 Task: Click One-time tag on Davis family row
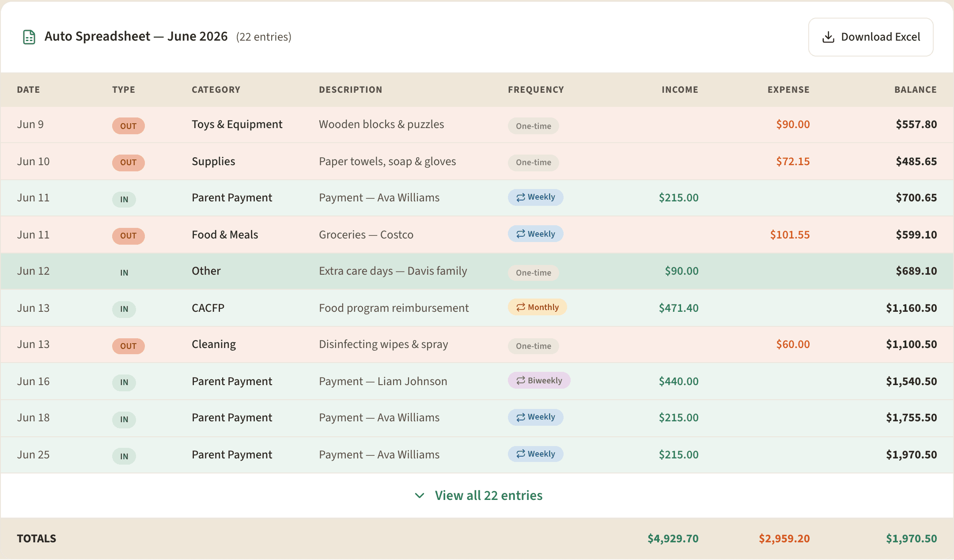tap(534, 272)
